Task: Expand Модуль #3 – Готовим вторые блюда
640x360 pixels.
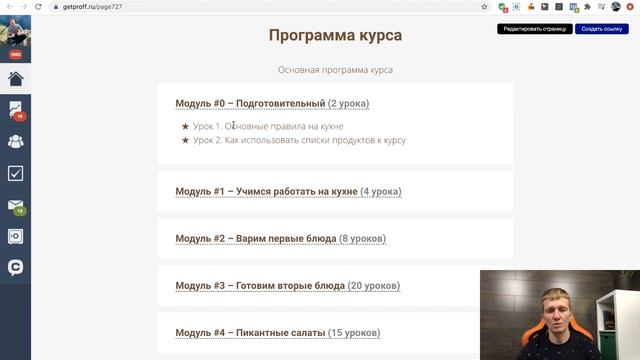Action: [288, 286]
